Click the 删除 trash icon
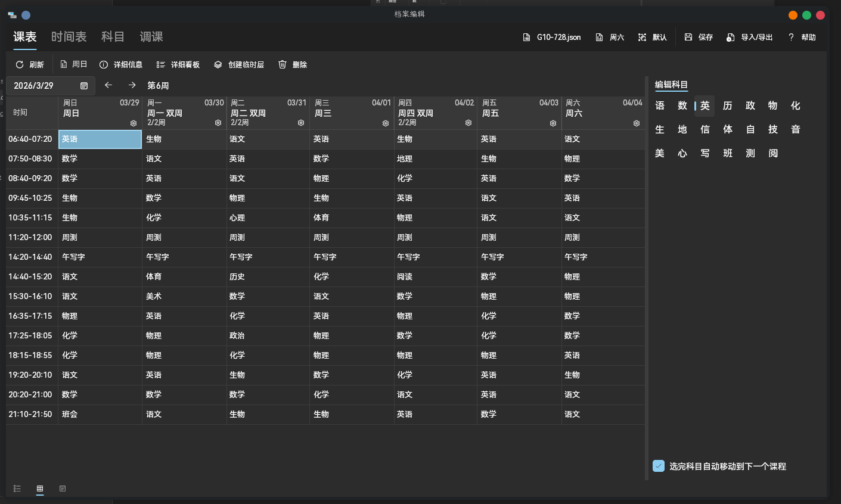The height and width of the screenshot is (504, 841). tap(283, 64)
